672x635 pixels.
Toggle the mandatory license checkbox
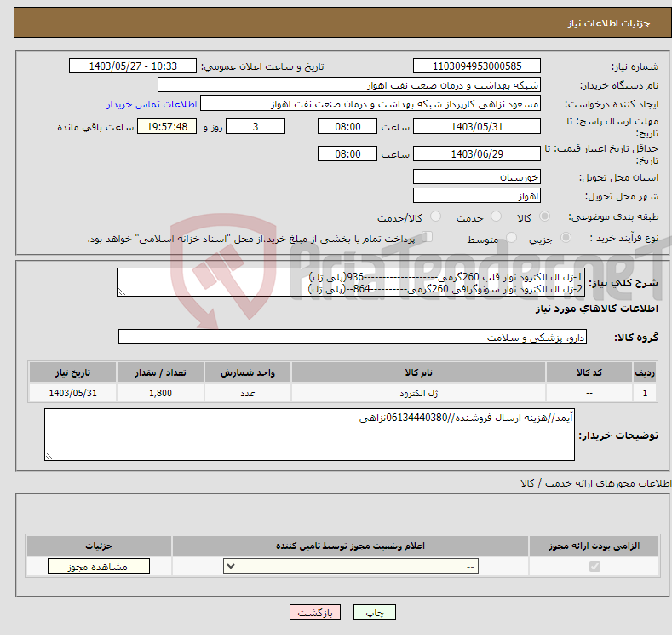tap(594, 567)
